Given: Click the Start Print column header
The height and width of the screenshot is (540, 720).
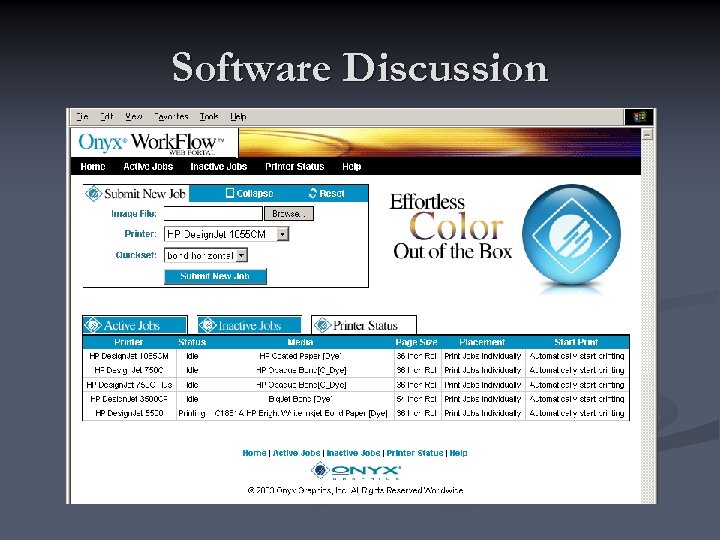Looking at the screenshot, I should point(576,342).
